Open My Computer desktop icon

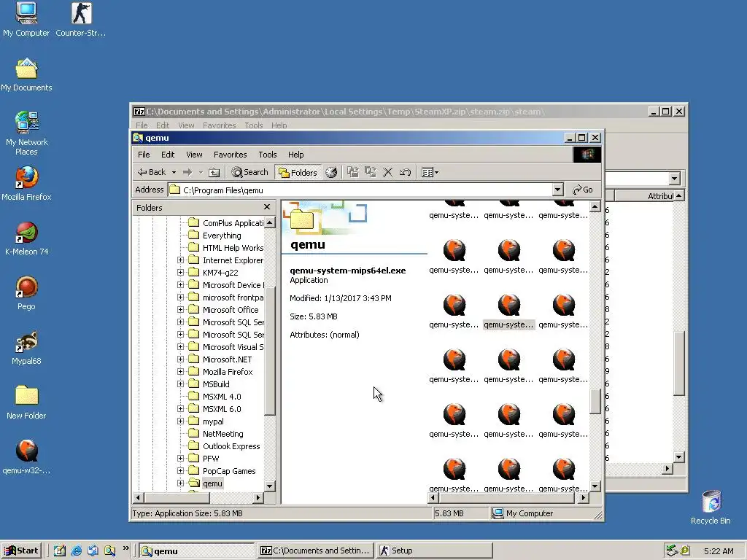tap(26, 19)
